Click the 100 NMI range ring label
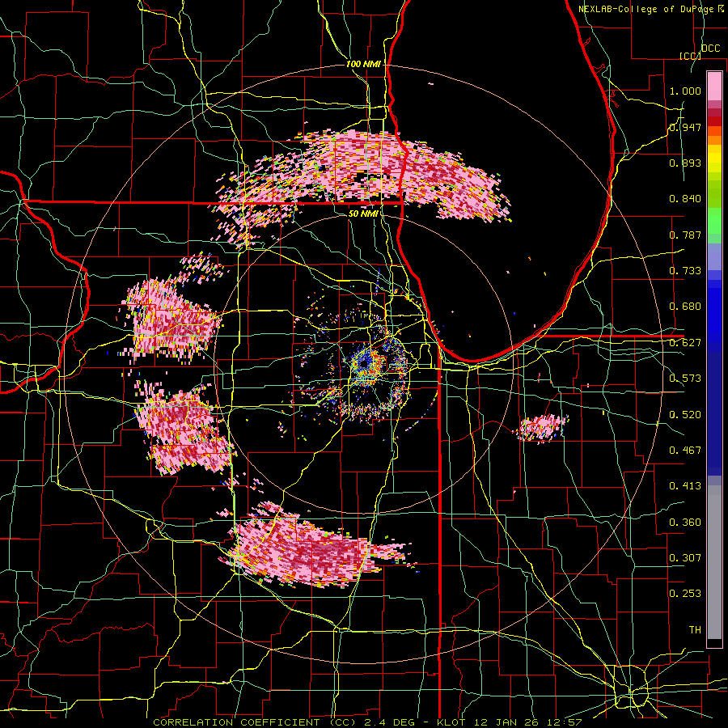This screenshot has width=728, height=728. point(363,64)
